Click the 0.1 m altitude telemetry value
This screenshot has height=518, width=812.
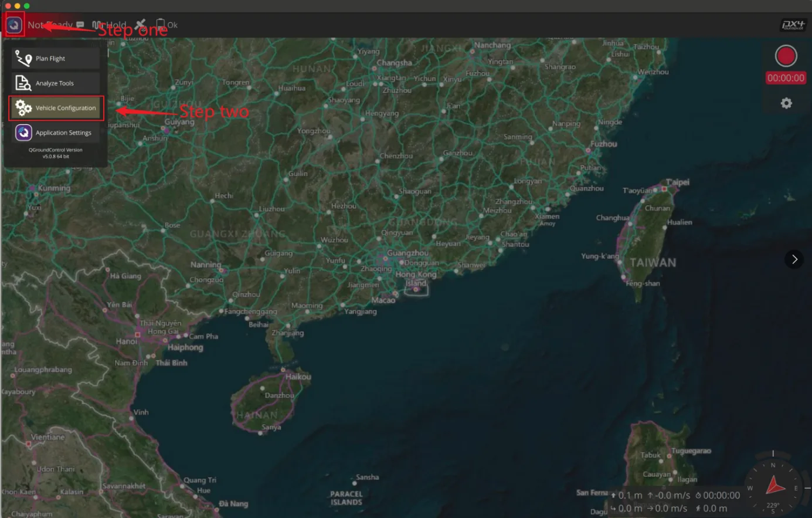click(x=630, y=496)
